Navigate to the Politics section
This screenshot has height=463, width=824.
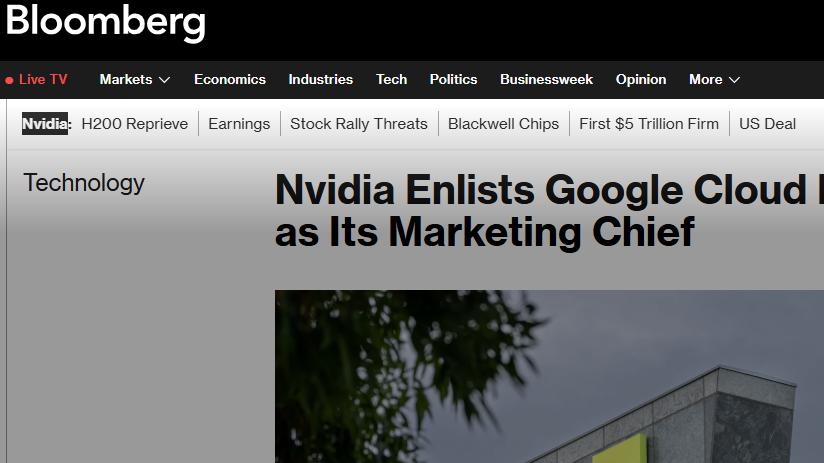[453, 80]
